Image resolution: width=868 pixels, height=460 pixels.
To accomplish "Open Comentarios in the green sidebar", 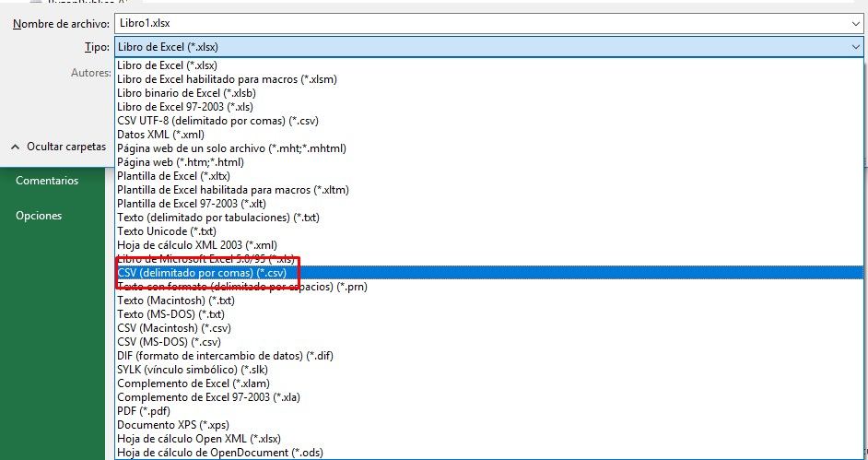I will pyautogui.click(x=47, y=181).
